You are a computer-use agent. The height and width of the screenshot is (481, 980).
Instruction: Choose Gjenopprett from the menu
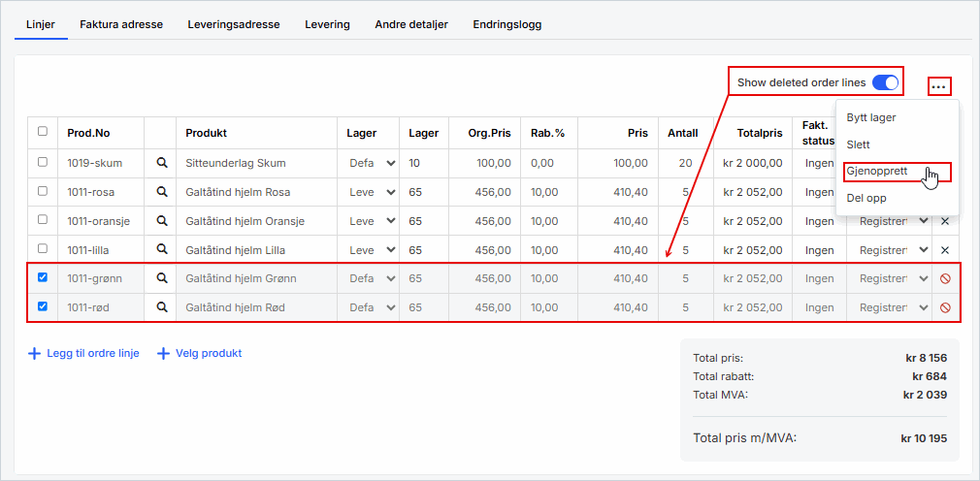click(877, 171)
